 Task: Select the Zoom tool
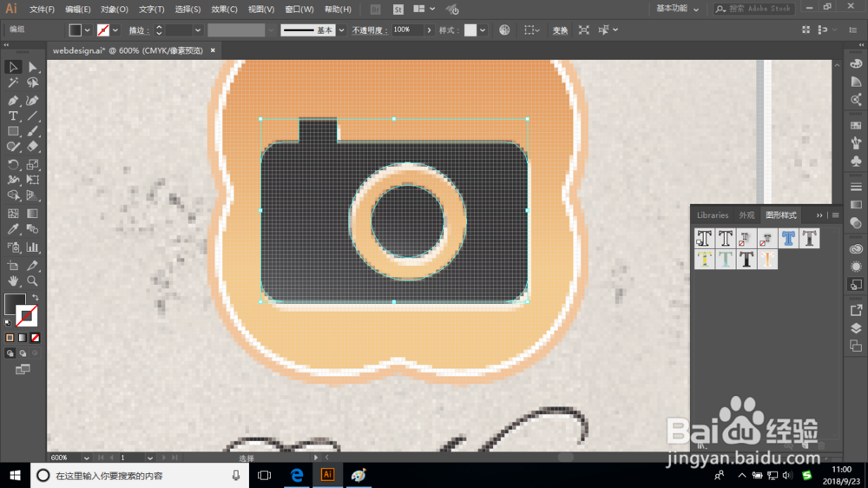pos(32,280)
